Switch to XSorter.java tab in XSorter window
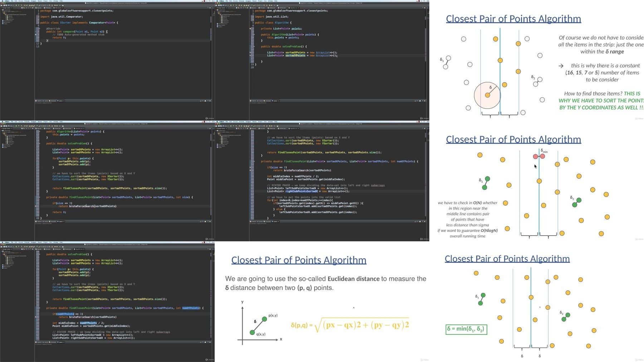This screenshot has height=362, width=644. coord(58,8)
